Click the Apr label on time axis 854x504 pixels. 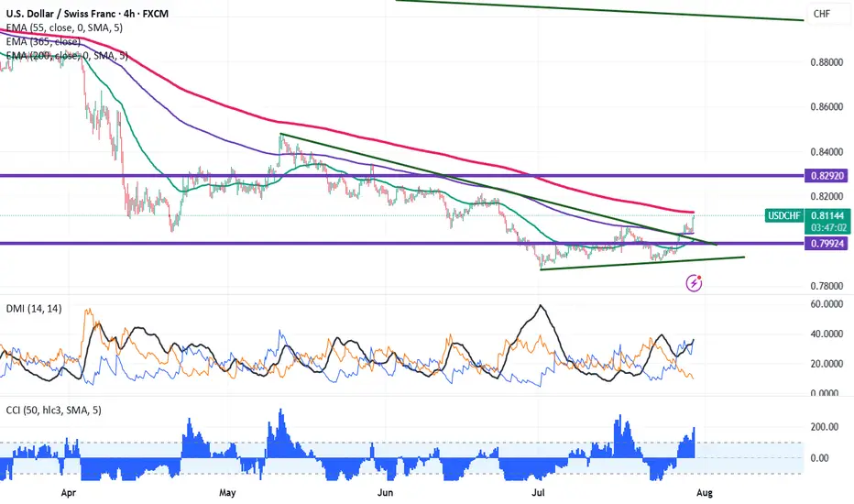point(68,493)
